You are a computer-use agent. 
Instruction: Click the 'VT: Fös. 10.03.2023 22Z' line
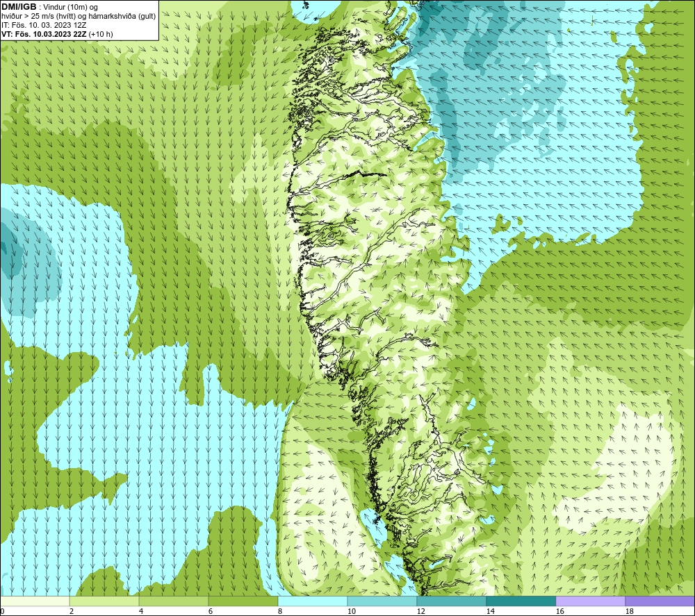[57, 34]
